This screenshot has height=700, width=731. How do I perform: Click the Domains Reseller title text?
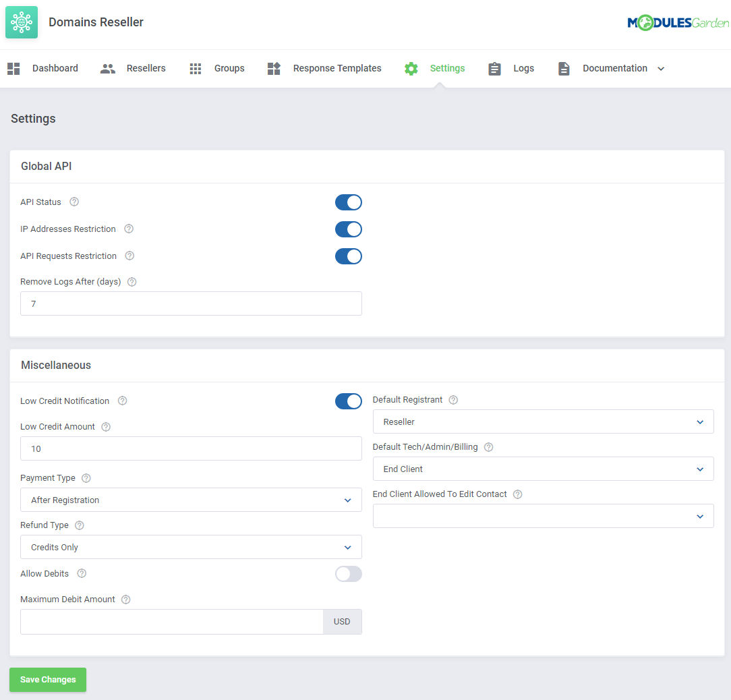point(96,22)
